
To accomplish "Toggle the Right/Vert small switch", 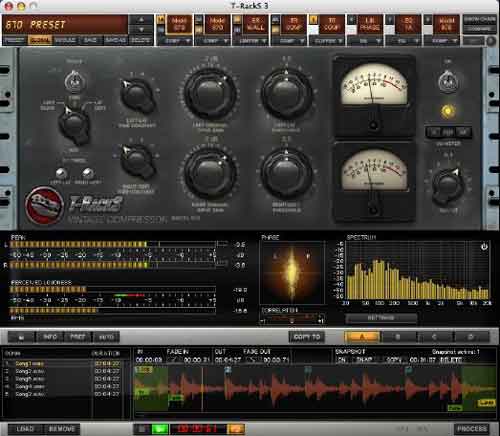I will coord(87,173).
